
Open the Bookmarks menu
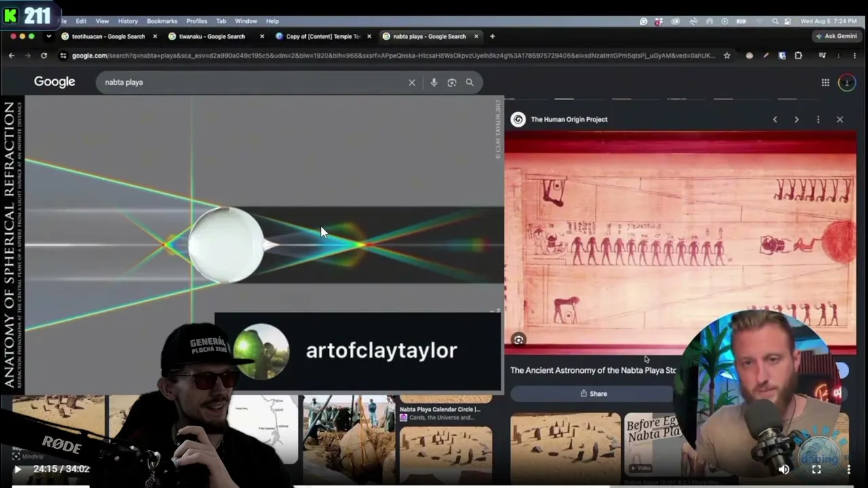[162, 21]
